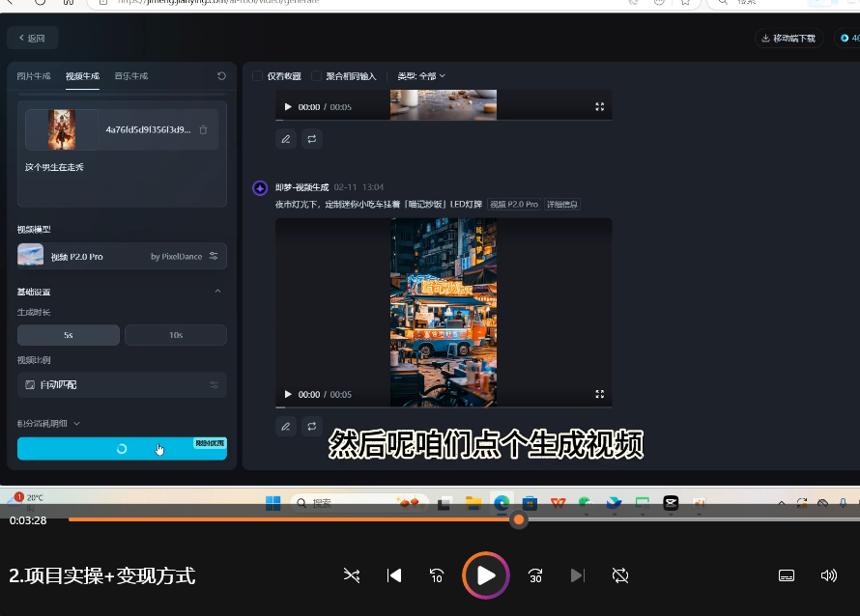Image resolution: width=860 pixels, height=616 pixels.
Task: Click the prompt text 这个男生在走秀
Action: 54,167
